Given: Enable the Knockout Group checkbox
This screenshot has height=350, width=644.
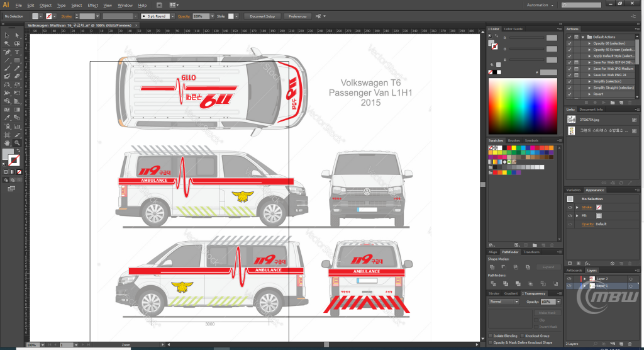Looking at the screenshot, I should [x=523, y=336].
